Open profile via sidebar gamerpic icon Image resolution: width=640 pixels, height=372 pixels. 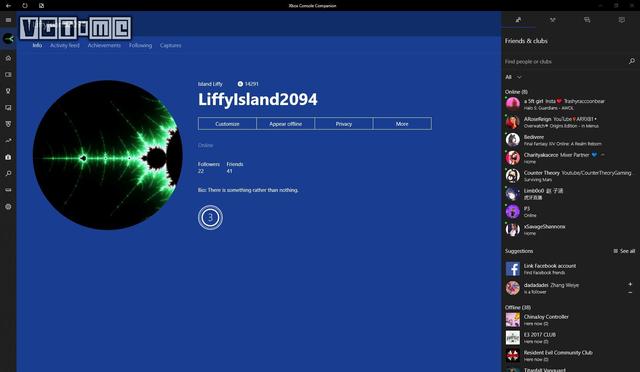click(8, 39)
